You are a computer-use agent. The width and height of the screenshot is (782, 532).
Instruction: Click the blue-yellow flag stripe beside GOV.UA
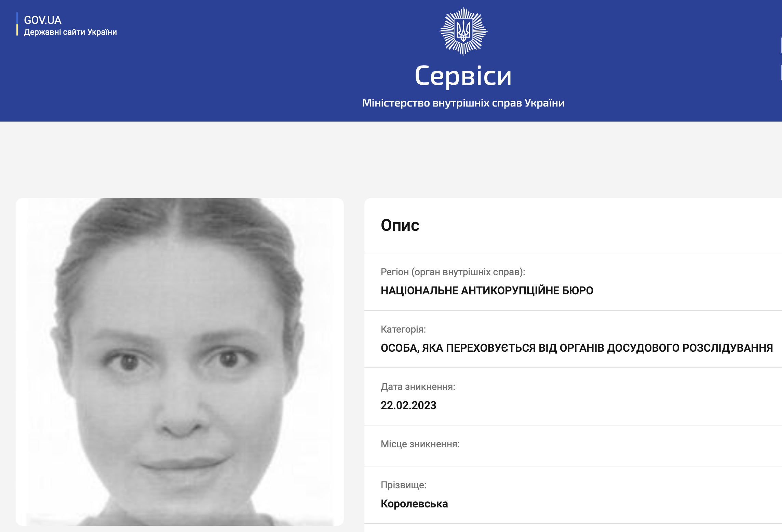(x=17, y=24)
